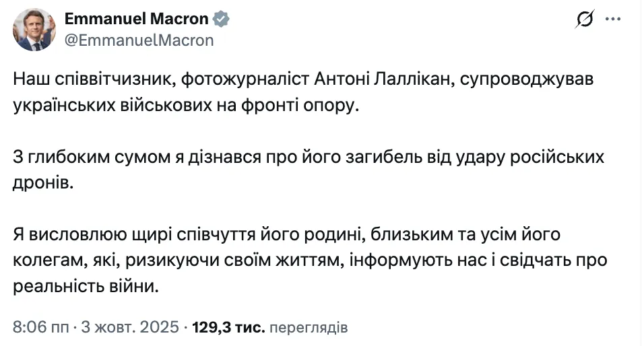The width and height of the screenshot is (644, 346).
Task: Click the date 3 жовт. 2025
Action: click(x=130, y=328)
